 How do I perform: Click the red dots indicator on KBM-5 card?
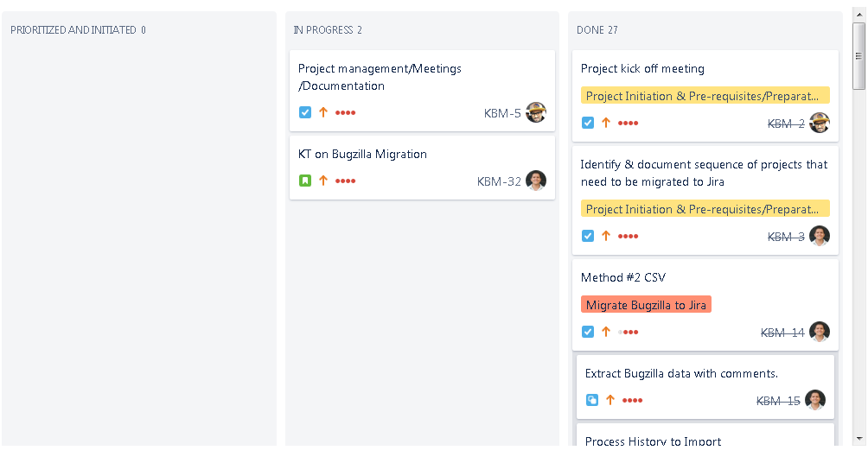346,113
